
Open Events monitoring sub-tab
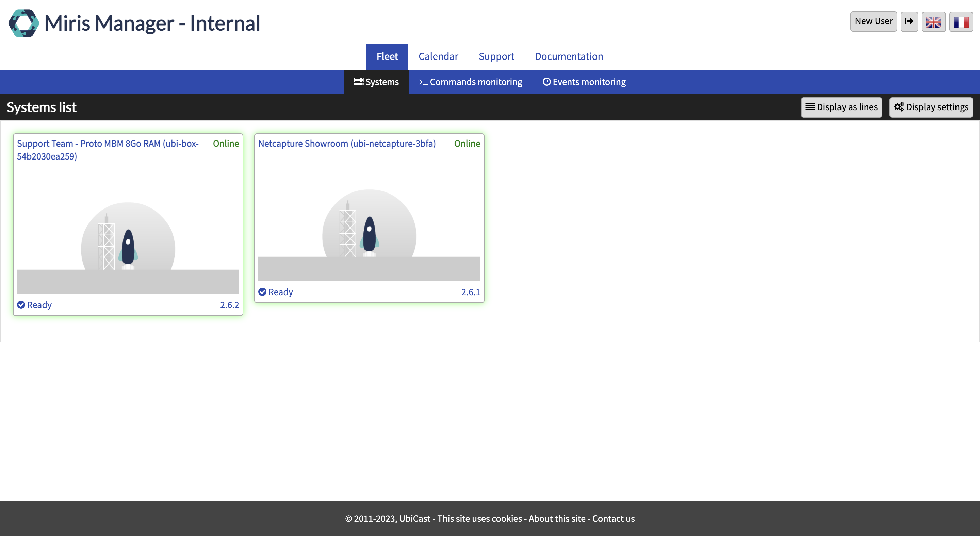coord(584,82)
